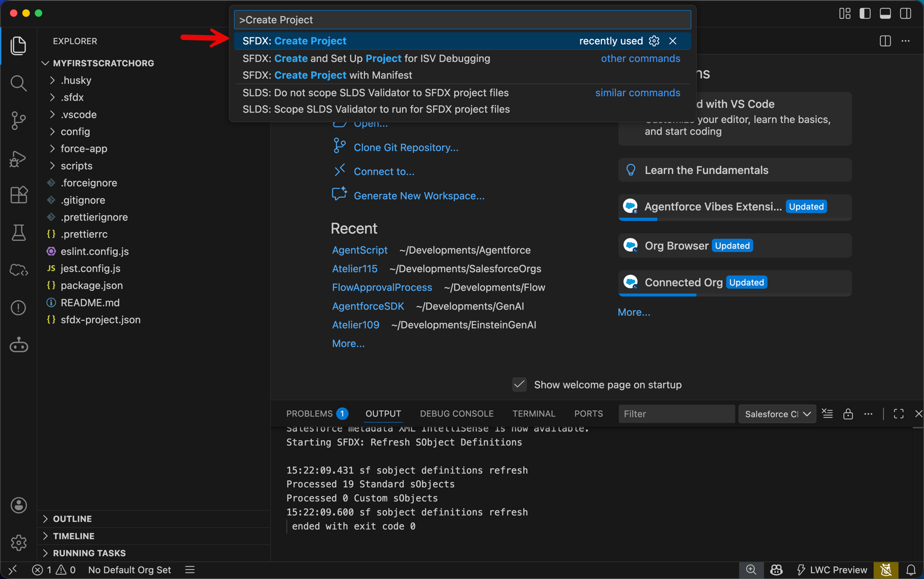Select SFDX: Create Project with Manifest command
The image size is (924, 579).
(327, 75)
